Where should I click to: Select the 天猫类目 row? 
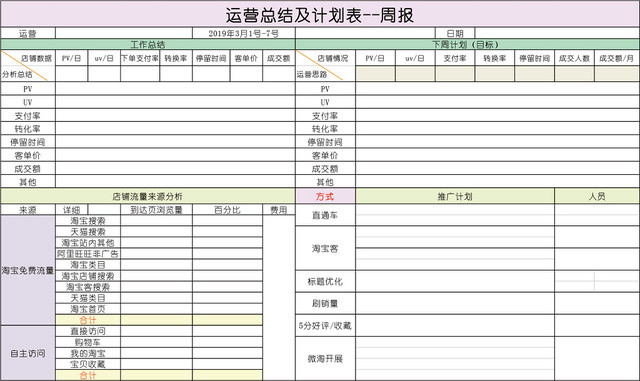88,298
